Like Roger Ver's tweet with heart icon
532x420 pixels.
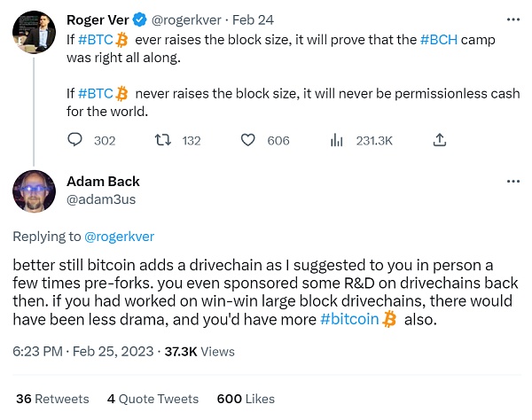(x=249, y=140)
